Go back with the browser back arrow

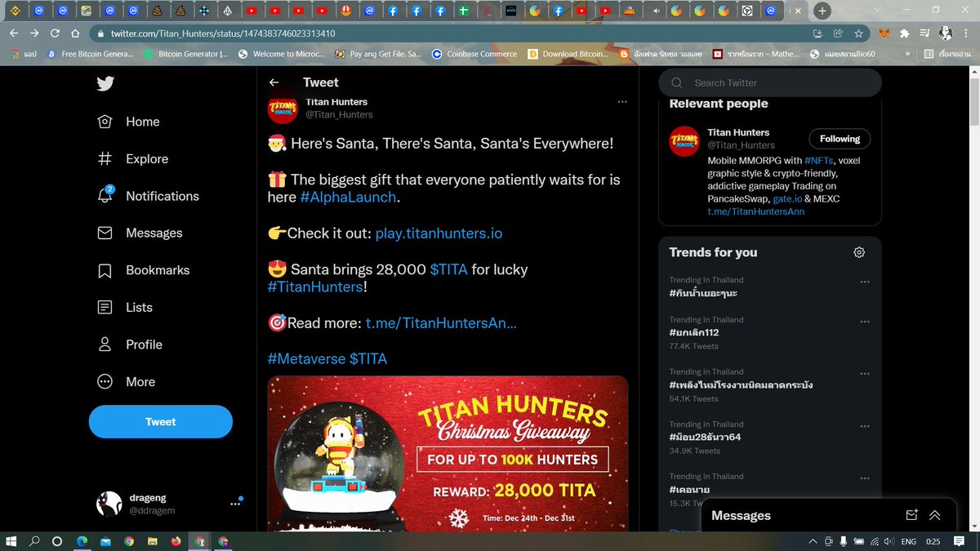point(12,33)
